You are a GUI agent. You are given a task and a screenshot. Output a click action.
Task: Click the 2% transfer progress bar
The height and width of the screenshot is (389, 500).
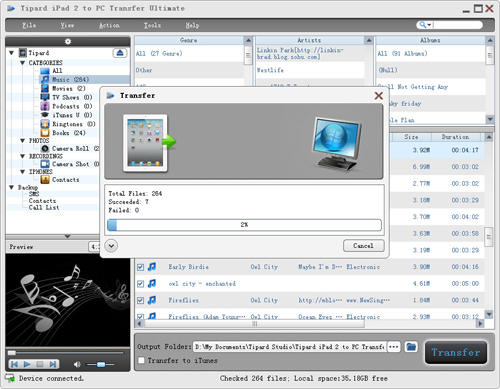244,225
